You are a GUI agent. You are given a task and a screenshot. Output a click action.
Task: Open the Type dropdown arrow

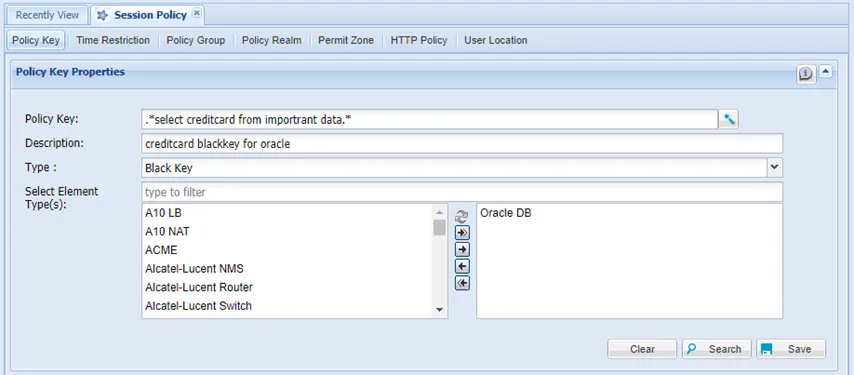pos(775,168)
